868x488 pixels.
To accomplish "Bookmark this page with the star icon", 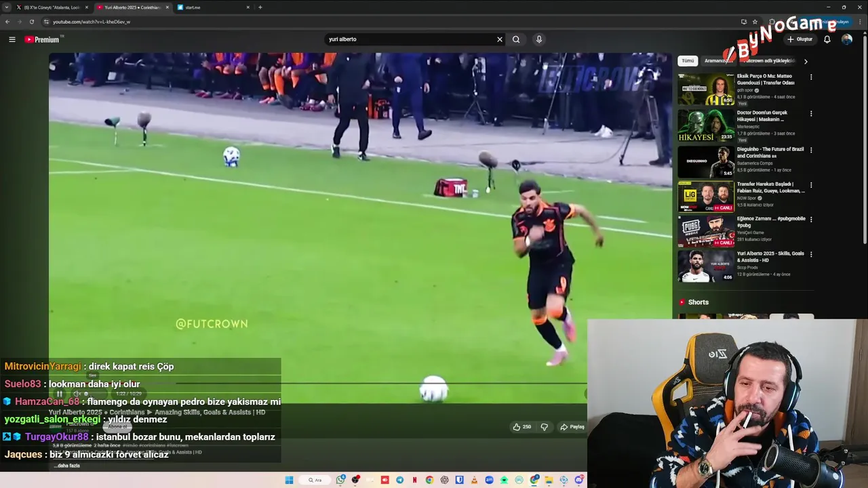I will [755, 22].
